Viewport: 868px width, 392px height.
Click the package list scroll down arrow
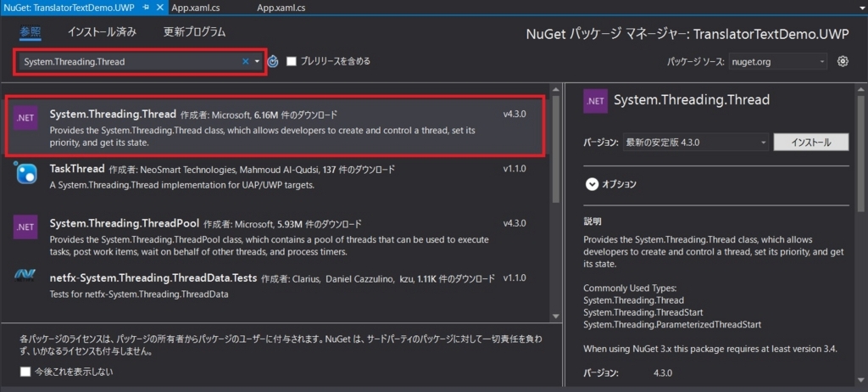coord(556,316)
